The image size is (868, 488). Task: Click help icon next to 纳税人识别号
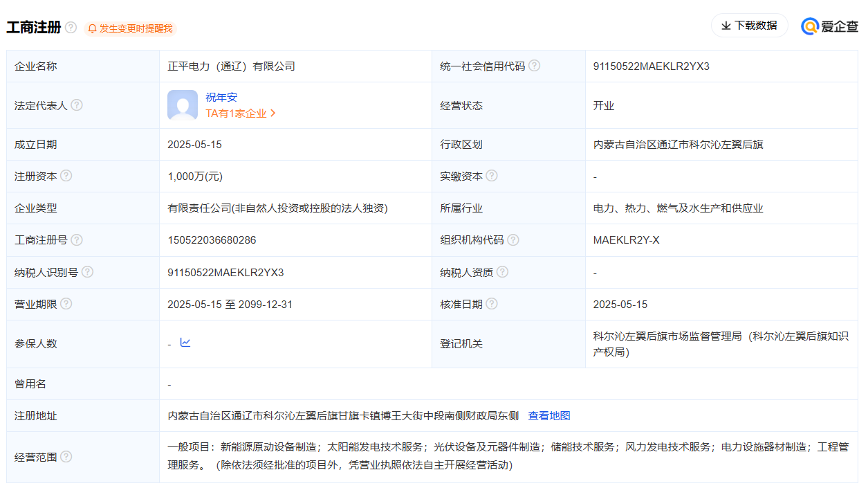tap(87, 272)
